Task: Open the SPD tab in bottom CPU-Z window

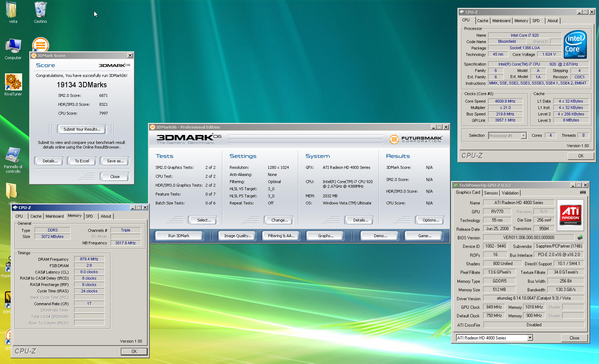Action: tap(89, 216)
